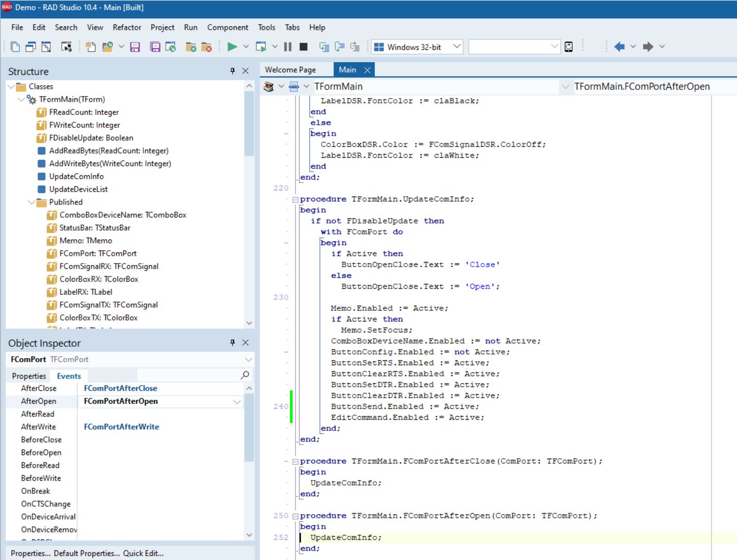Image resolution: width=737 pixels, height=560 pixels.
Task: Click the blue Back navigation arrow
Action: [619, 47]
